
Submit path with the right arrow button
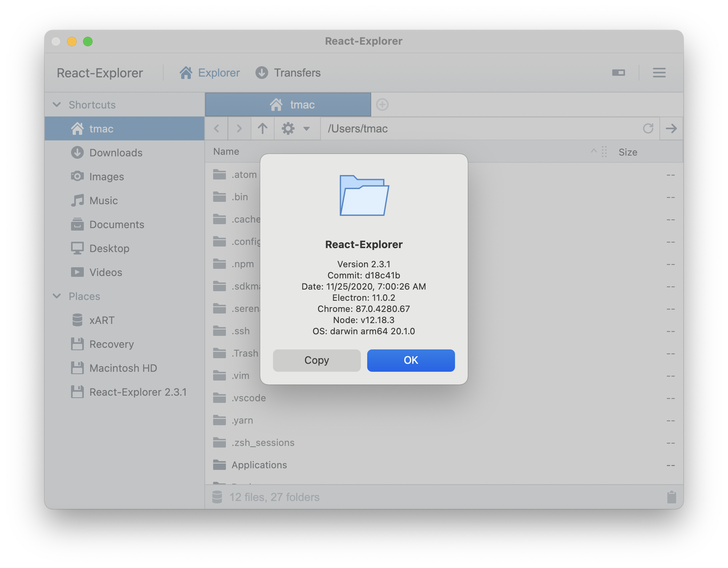click(x=671, y=128)
